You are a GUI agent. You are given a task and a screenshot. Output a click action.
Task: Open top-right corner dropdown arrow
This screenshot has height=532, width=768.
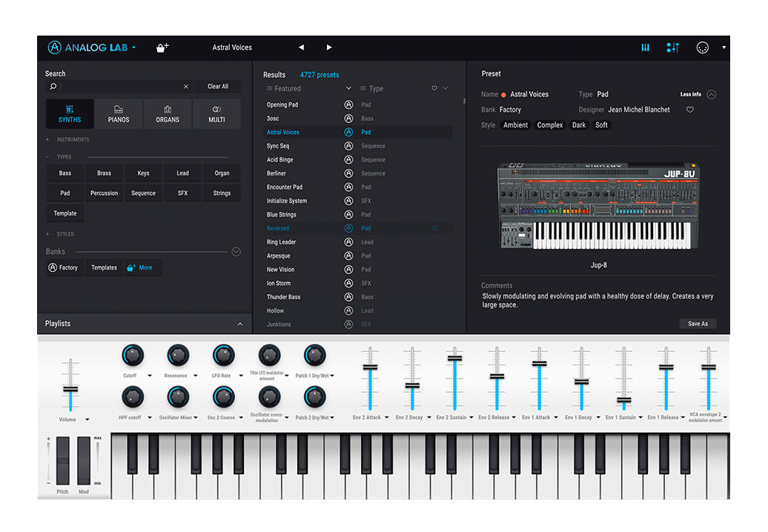(x=724, y=47)
